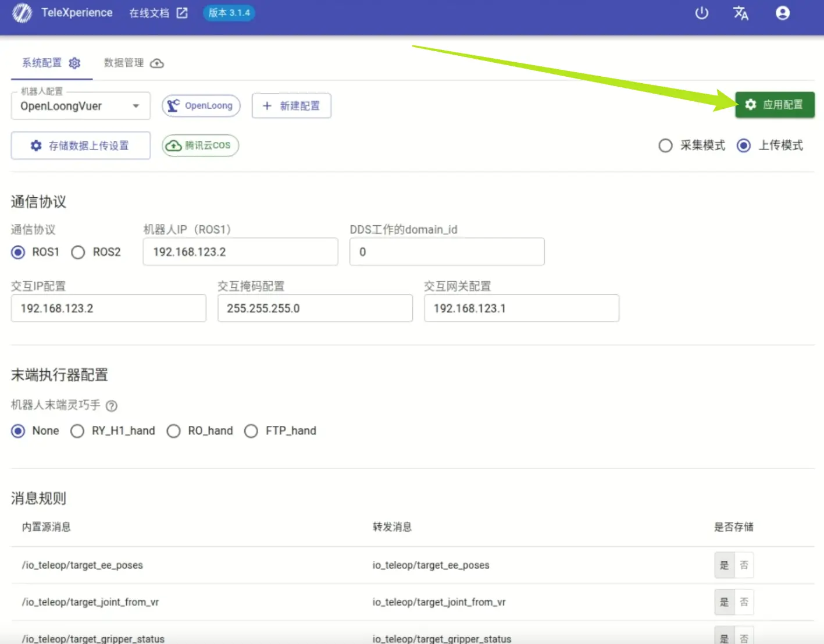Expand the 机器人配置 OpenLoongVuer dropdown
824x644 pixels.
(x=81, y=106)
